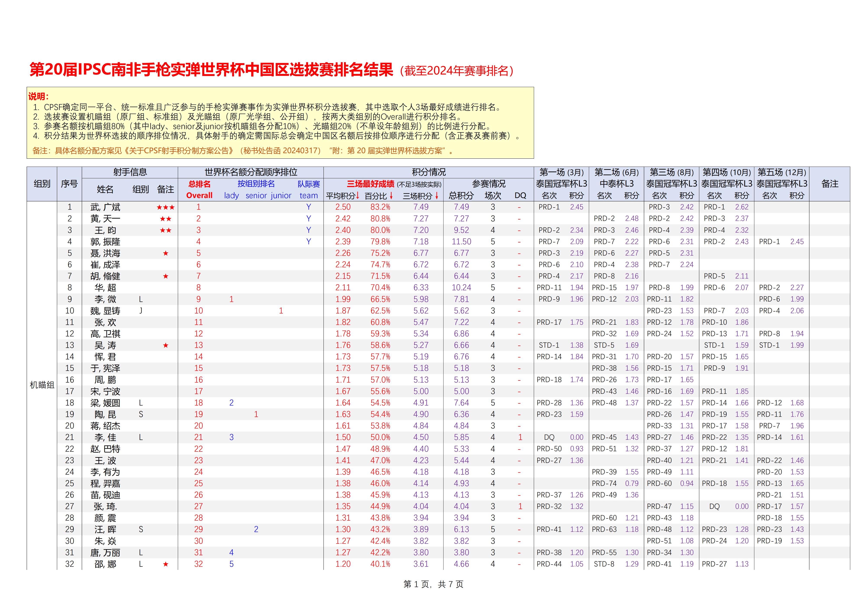Click three-match score 4.18 for 李, 有为
The width and height of the screenshot is (868, 614).
421,472
